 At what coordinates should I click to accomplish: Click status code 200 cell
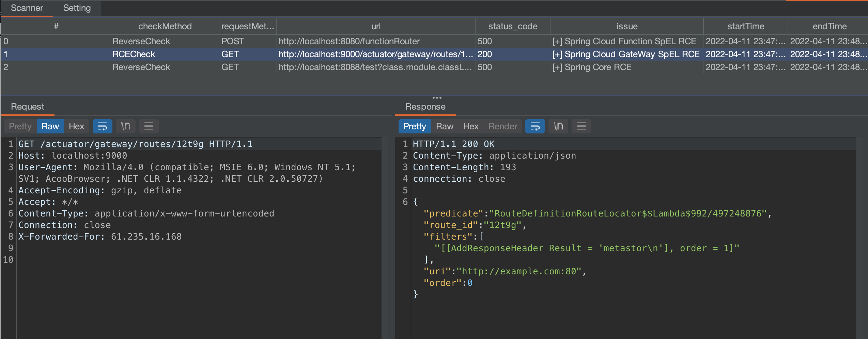(513, 54)
